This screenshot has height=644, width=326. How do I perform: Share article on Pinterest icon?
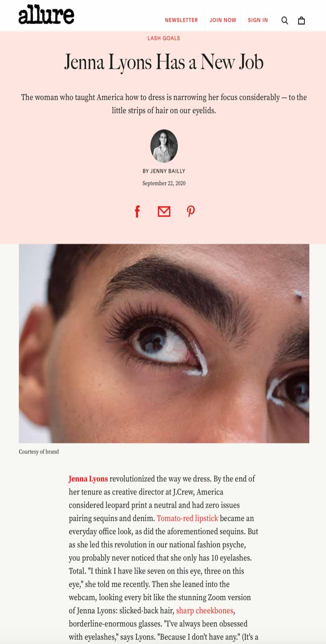click(191, 211)
